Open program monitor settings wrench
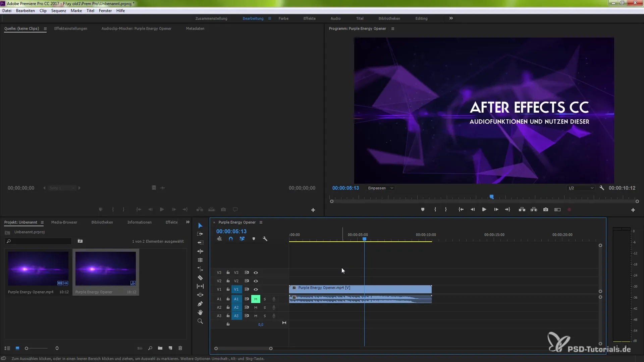Screen dimensions: 644x362 (x=602, y=188)
